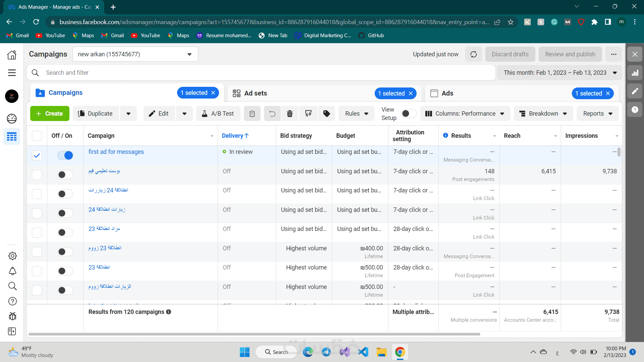Click the notifications bell in left sidebar
The height and width of the screenshot is (362, 644).
tap(12, 271)
